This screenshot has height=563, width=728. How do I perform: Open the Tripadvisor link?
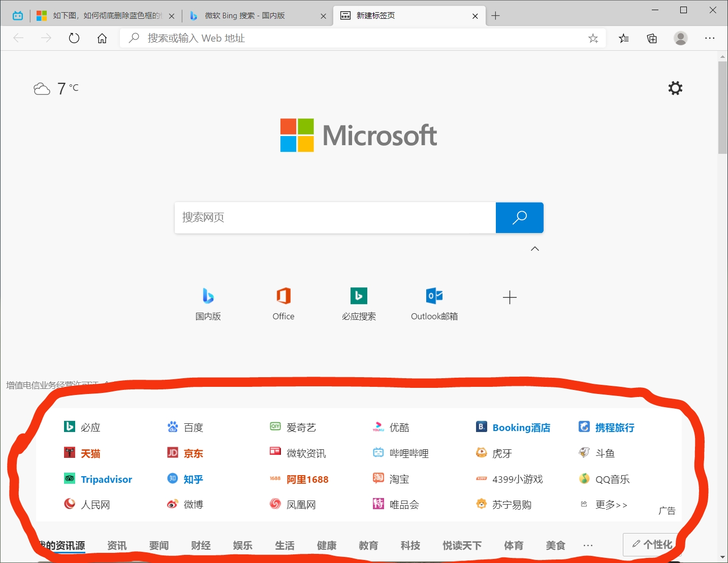(x=98, y=479)
